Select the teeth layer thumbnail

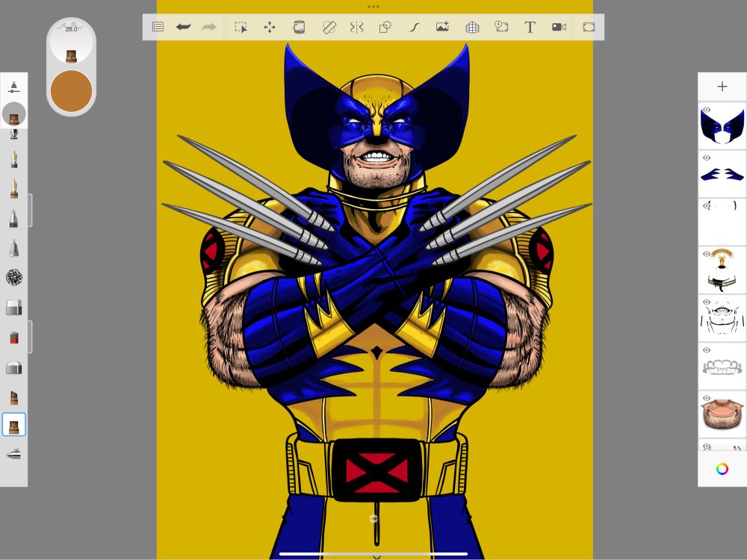[722, 367]
